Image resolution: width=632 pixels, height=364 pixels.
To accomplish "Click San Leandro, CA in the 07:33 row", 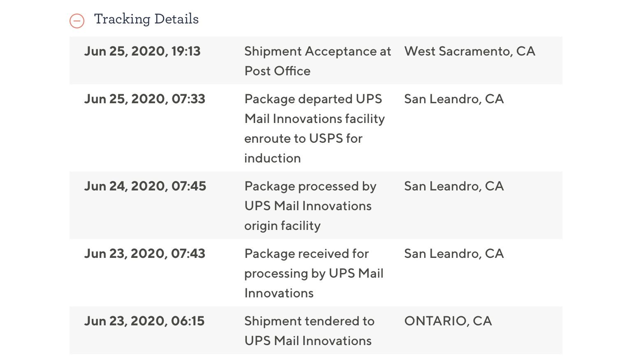I will (x=454, y=99).
